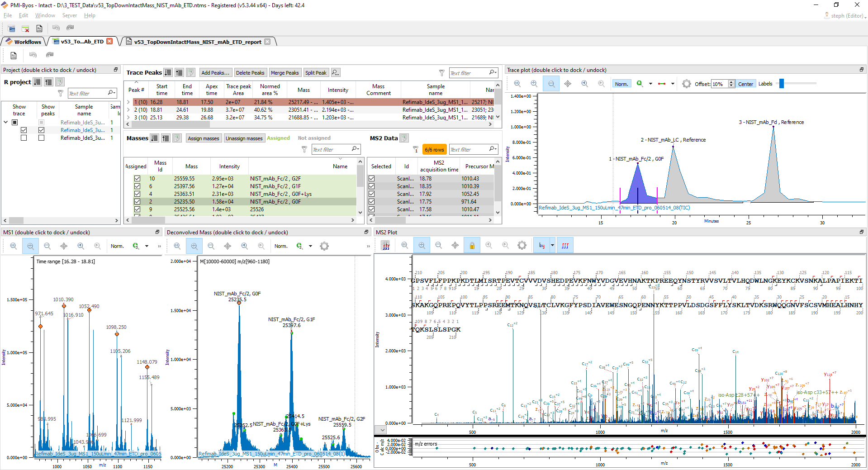Click Offset percentage spinner arrows

pos(731,84)
